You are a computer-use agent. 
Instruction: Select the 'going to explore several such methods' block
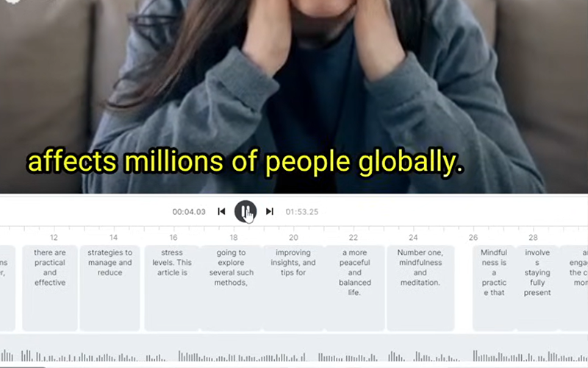(231, 288)
